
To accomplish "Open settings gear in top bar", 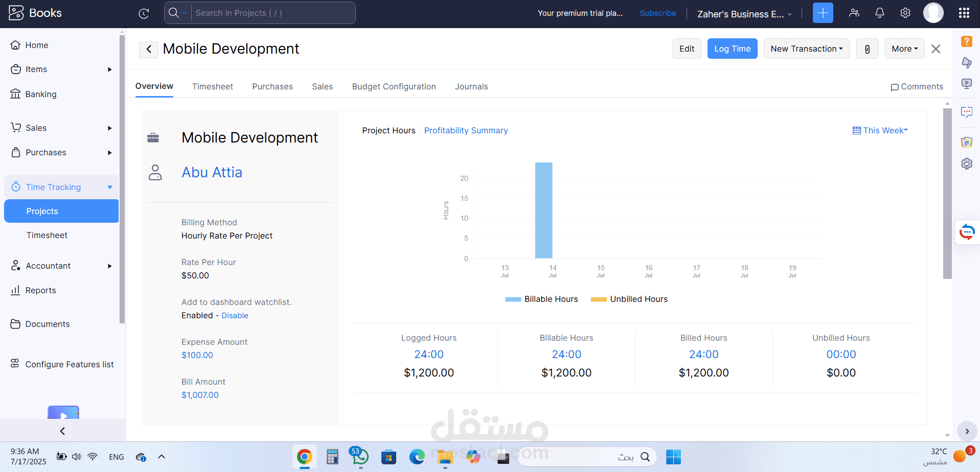I will click(905, 13).
